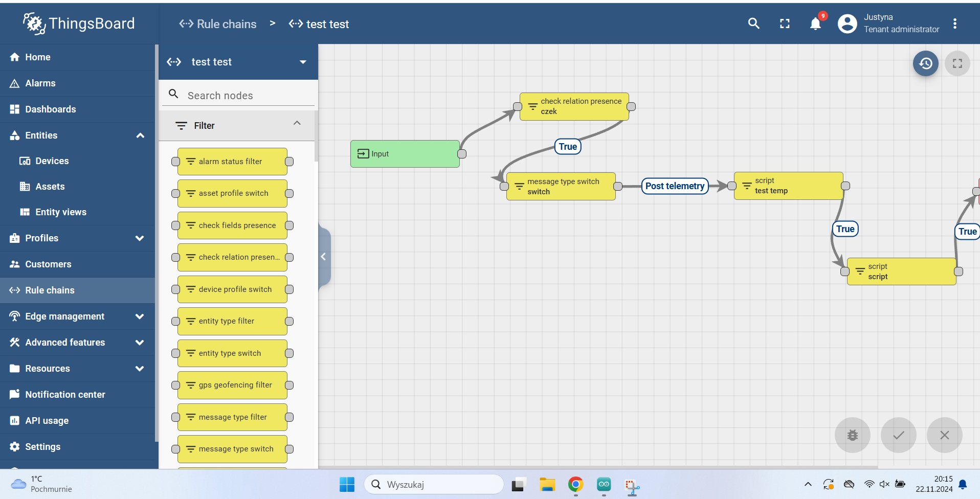Expand rule chain canvas to fullscreen
Image resolution: width=980 pixels, height=499 pixels.
click(957, 63)
